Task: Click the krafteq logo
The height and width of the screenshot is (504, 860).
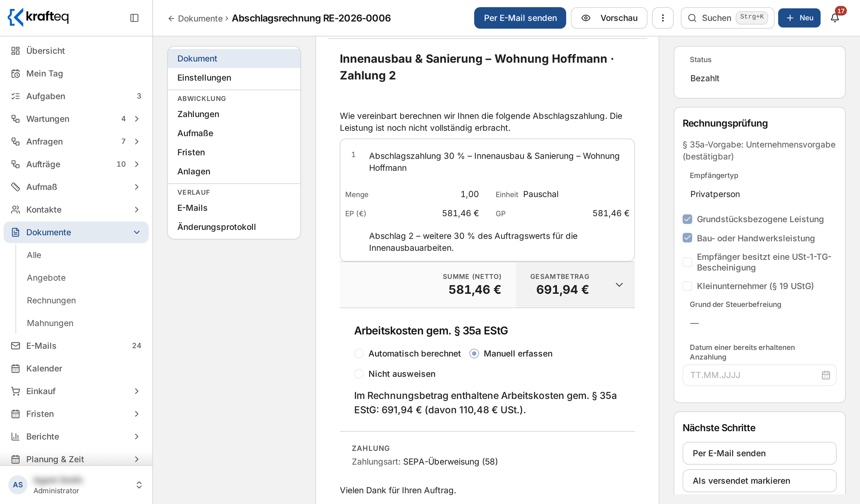Action: (38, 17)
